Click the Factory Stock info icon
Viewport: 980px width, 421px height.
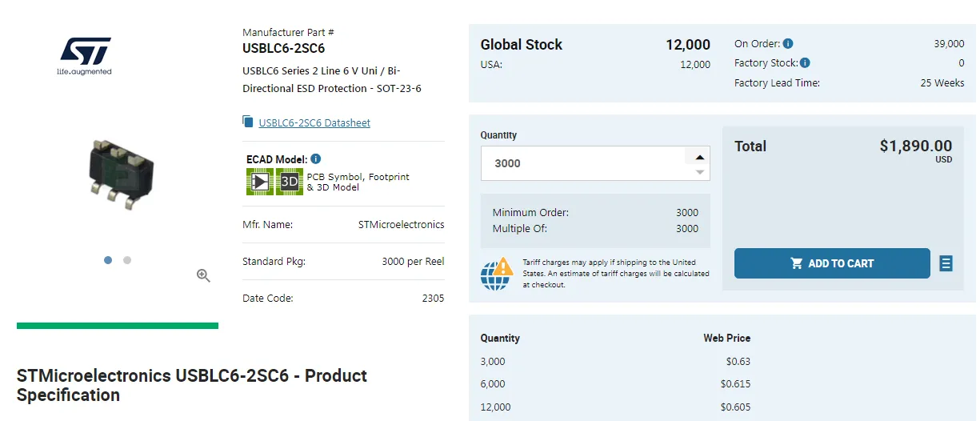pos(805,62)
